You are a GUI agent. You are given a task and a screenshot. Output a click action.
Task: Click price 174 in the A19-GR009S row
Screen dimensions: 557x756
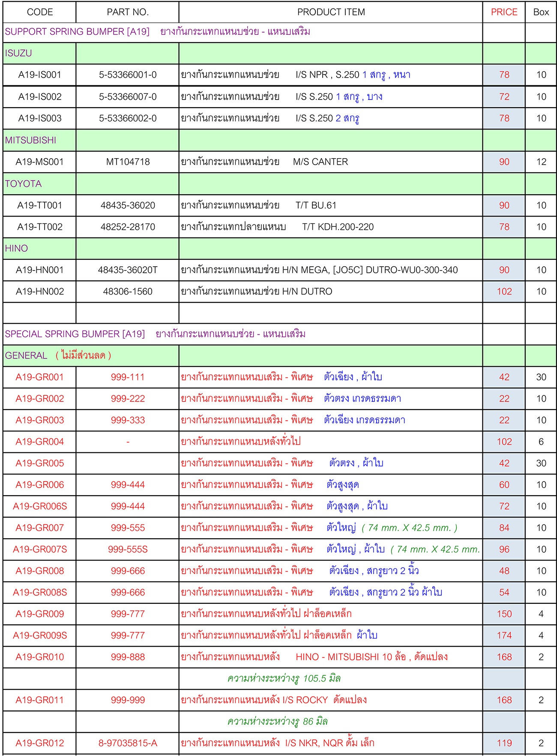[504, 636]
